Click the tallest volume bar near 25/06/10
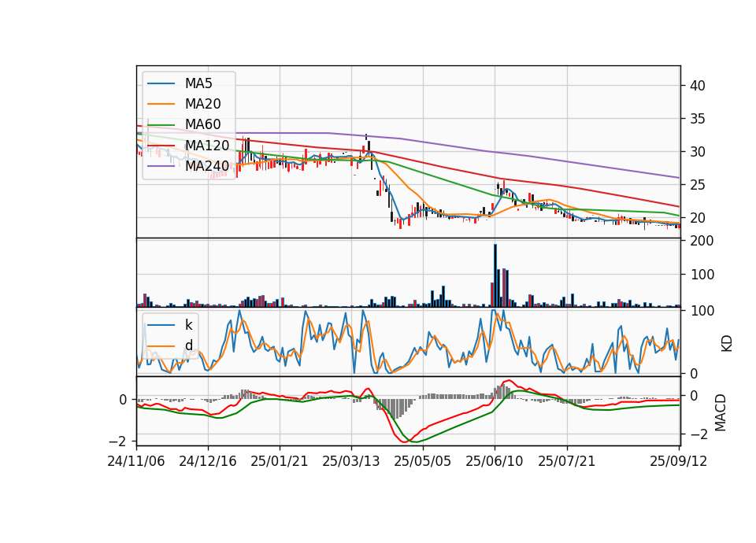Image resolution: width=756 pixels, height=543 pixels. click(495, 275)
